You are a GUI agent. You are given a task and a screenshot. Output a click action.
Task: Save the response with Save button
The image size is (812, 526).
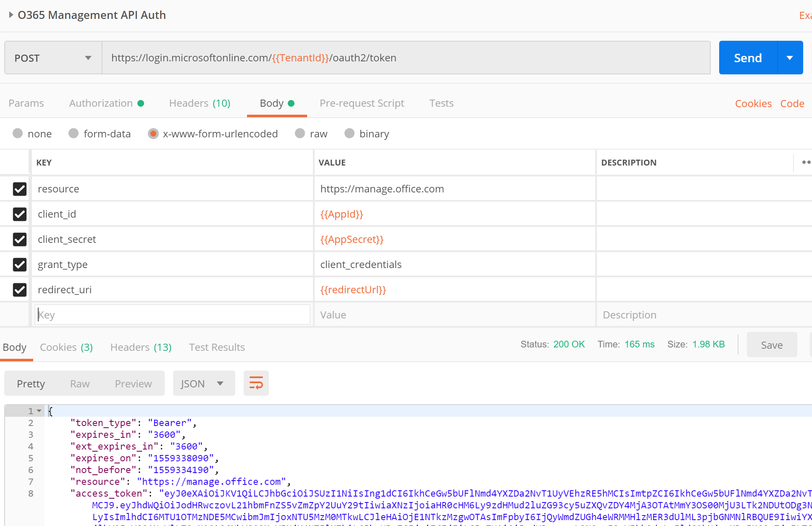coord(772,345)
